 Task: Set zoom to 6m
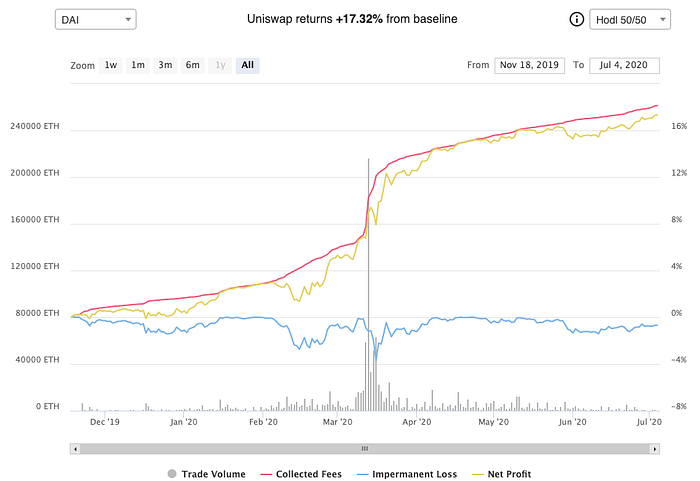tap(192, 65)
